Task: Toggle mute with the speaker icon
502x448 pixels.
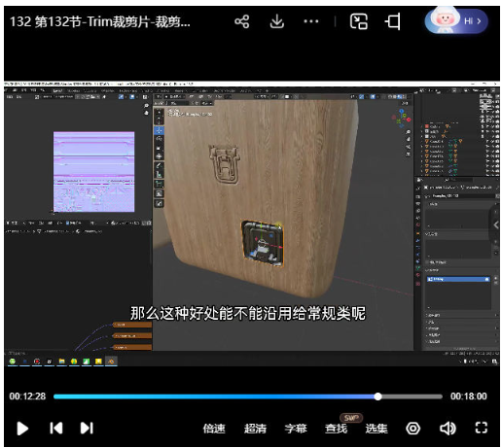Action: (x=448, y=429)
